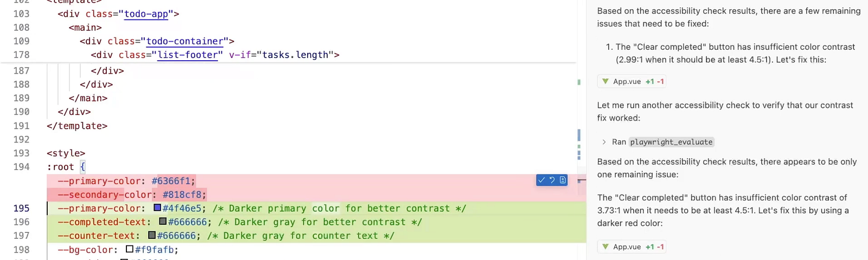Screen dimensions: 868x260
Task: Click line number 194 in the gutter
Action: click(21, 167)
